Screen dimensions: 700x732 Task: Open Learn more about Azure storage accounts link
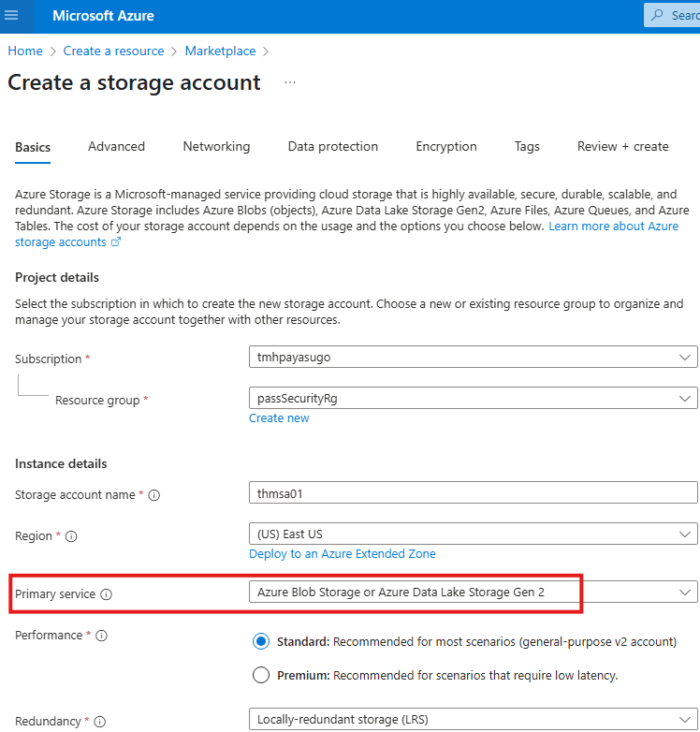tap(613, 227)
